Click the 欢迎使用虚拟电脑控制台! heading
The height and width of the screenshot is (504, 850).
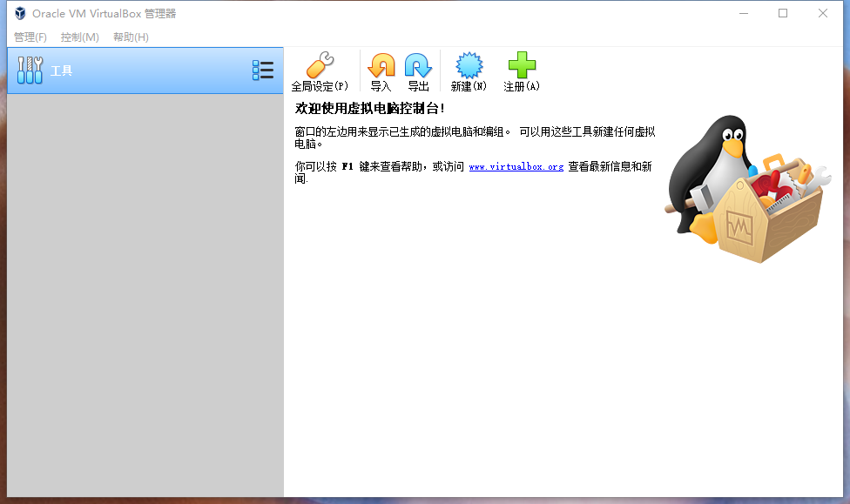click(370, 109)
